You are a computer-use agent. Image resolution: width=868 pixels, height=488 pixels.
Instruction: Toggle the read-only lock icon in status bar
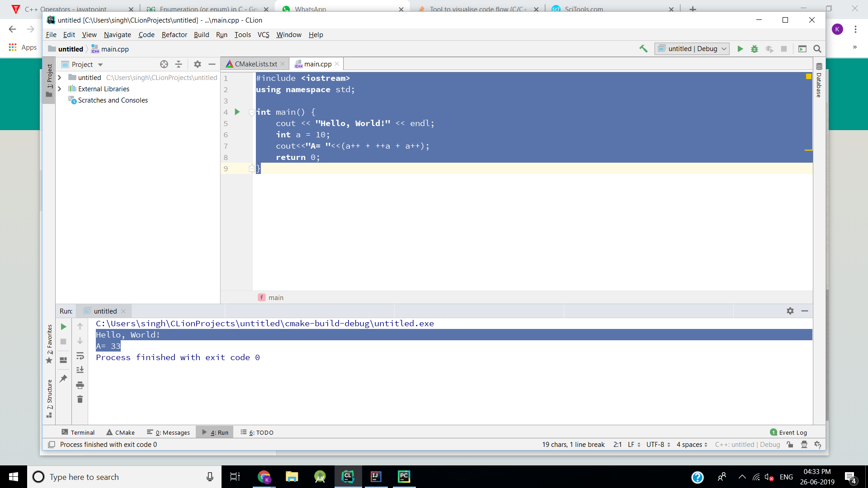coord(790,445)
